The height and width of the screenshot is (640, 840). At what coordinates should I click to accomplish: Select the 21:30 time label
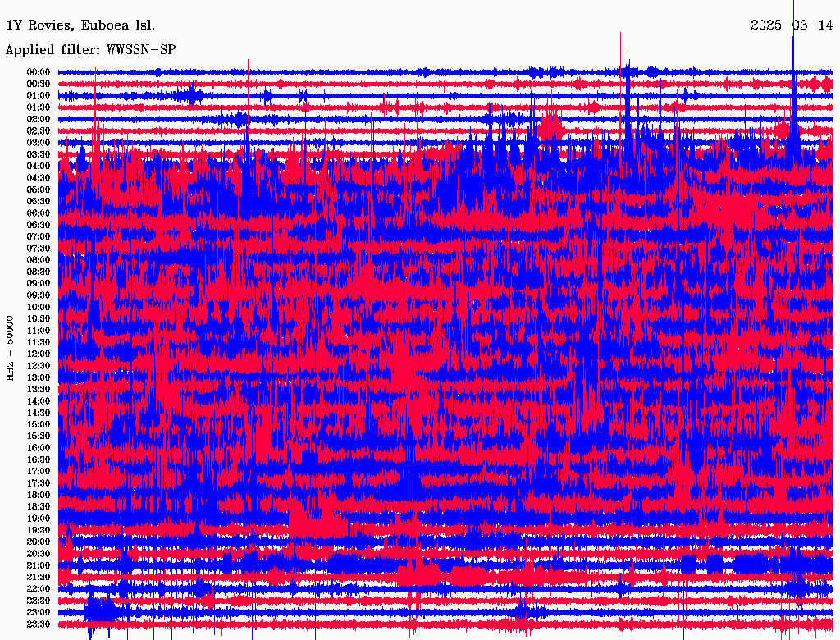pyautogui.click(x=38, y=578)
